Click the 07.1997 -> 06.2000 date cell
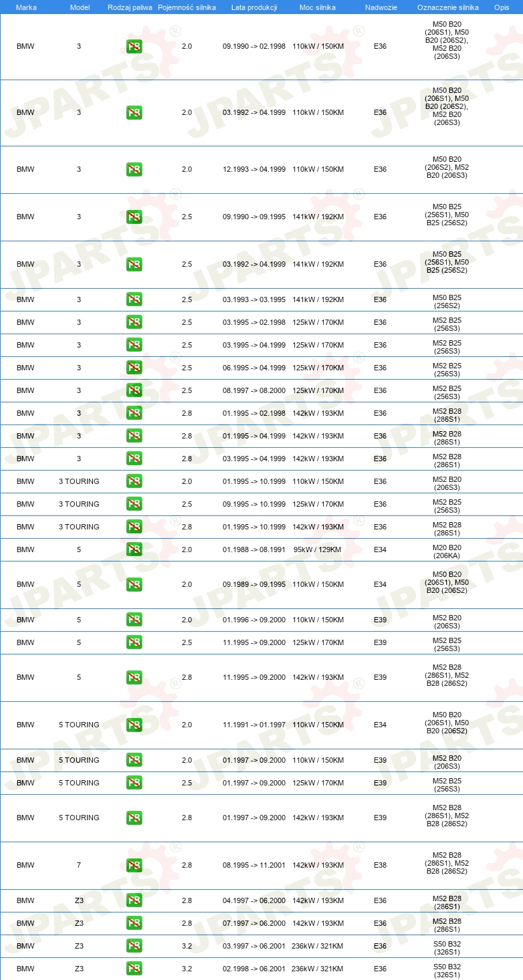 (x=254, y=923)
